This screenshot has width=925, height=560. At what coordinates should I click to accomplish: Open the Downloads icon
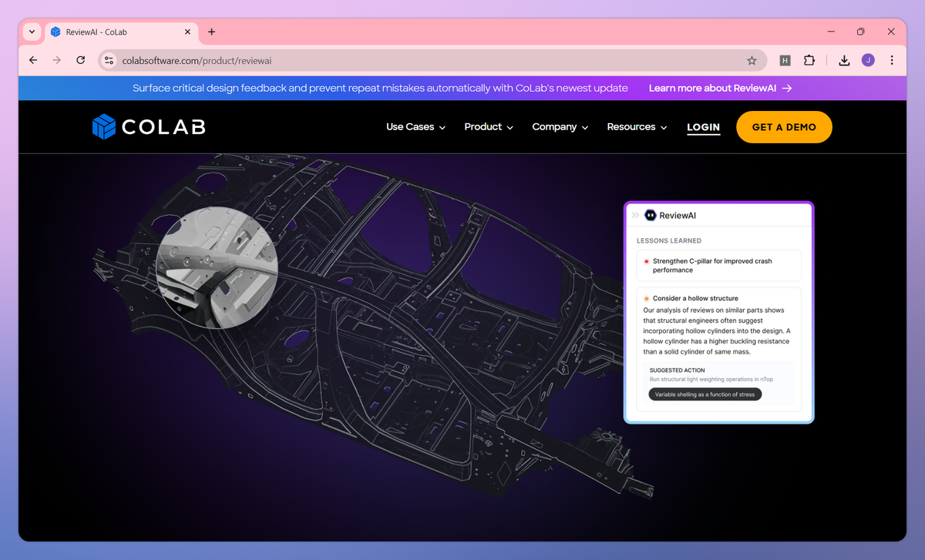[844, 60]
